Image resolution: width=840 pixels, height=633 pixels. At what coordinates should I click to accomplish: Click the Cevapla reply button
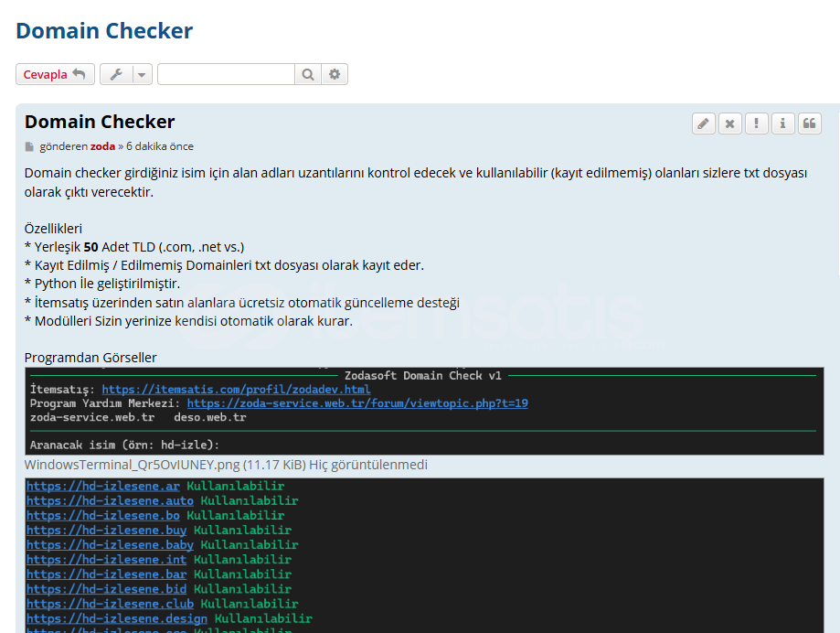click(55, 74)
